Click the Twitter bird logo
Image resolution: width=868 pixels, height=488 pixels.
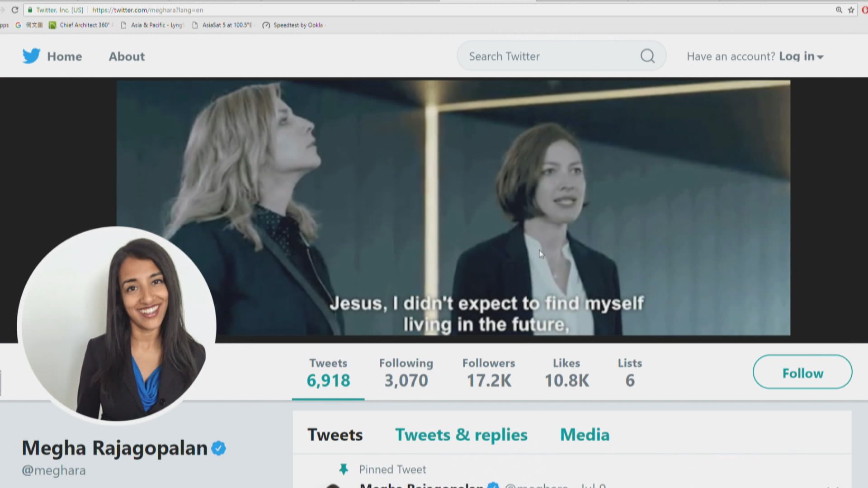(31, 56)
